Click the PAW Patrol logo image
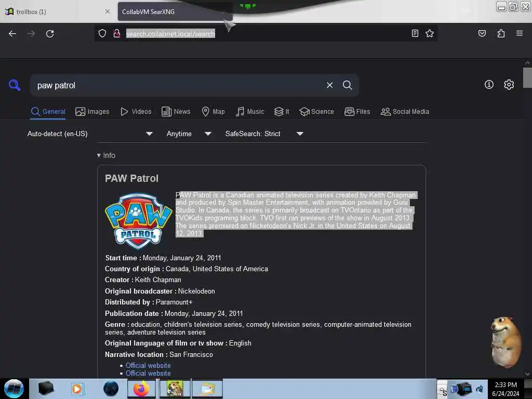532x399 pixels. pos(138,220)
